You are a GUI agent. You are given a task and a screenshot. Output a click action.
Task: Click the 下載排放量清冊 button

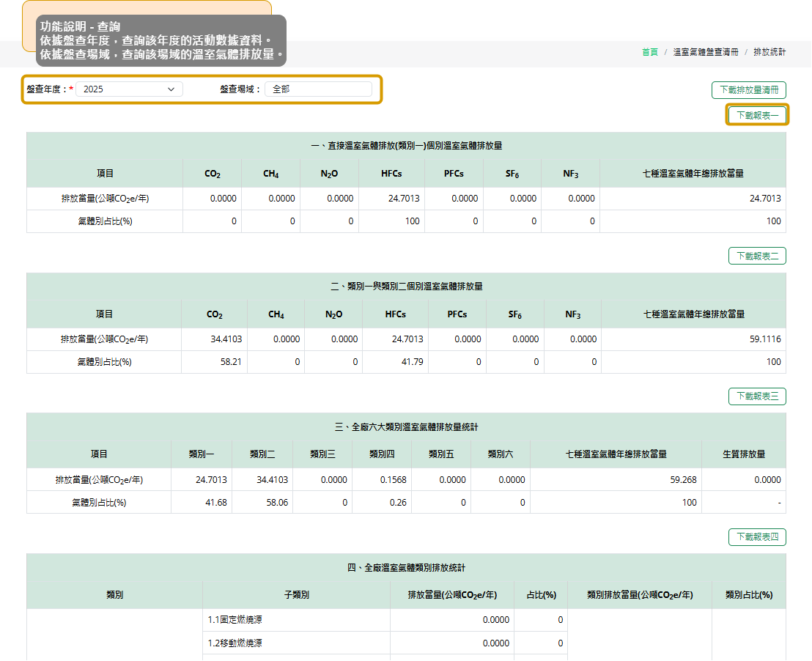pyautogui.click(x=748, y=90)
